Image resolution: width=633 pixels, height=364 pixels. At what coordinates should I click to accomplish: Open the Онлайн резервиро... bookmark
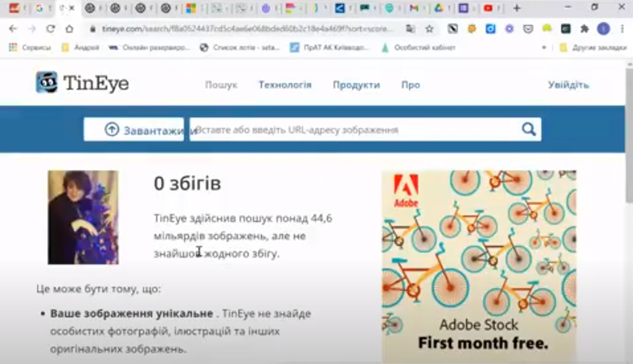pos(149,47)
